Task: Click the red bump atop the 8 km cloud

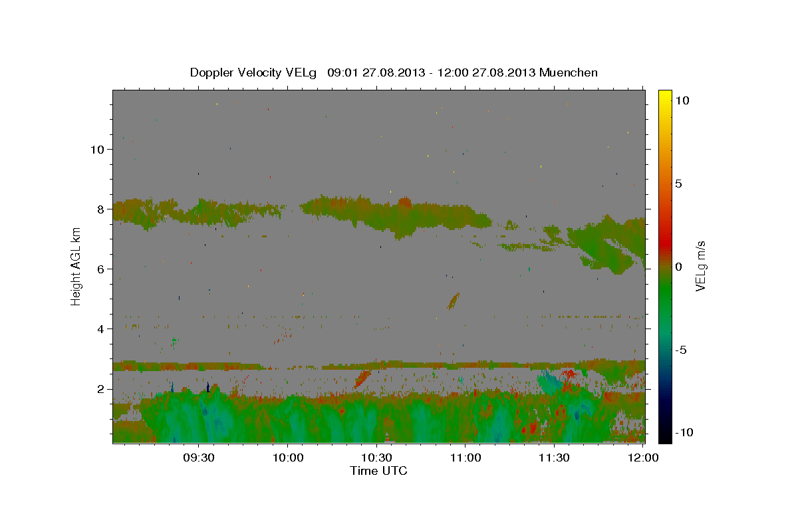Action: (404, 202)
